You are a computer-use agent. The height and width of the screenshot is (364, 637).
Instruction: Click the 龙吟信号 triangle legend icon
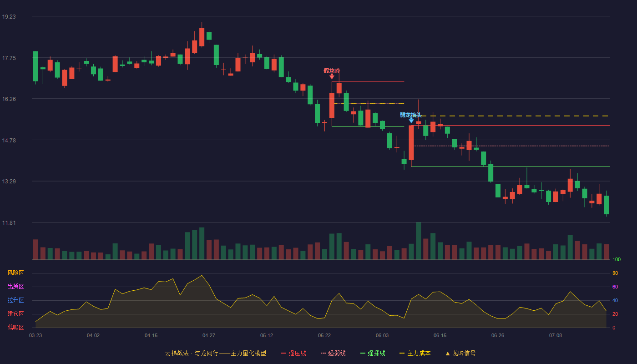(x=448, y=353)
